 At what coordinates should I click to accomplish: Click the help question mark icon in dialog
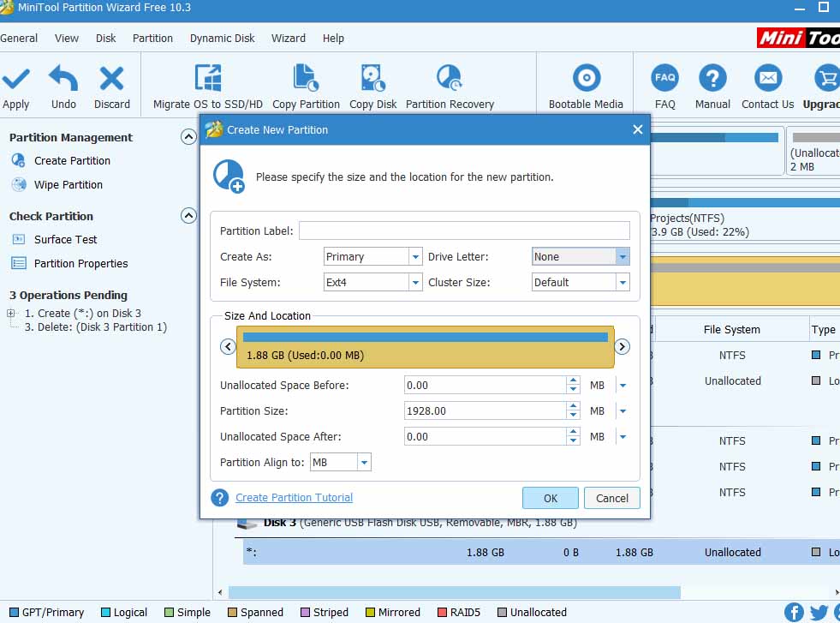tap(220, 498)
